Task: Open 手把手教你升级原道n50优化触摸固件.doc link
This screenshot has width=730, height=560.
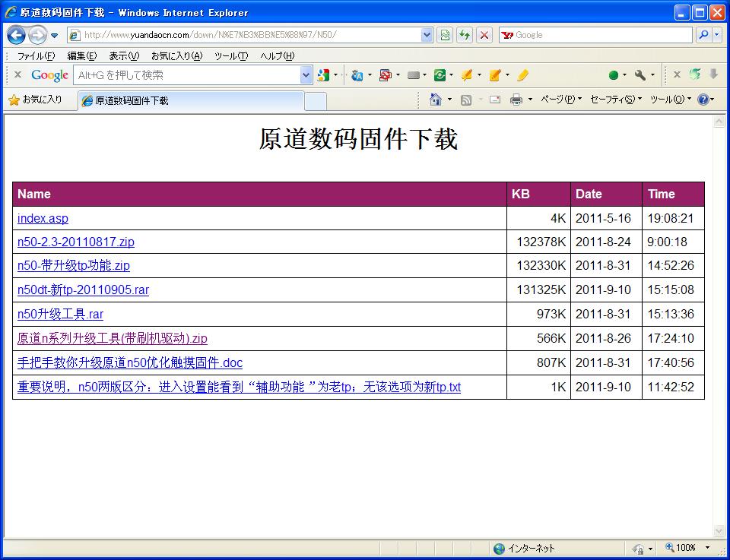Action: click(130, 362)
